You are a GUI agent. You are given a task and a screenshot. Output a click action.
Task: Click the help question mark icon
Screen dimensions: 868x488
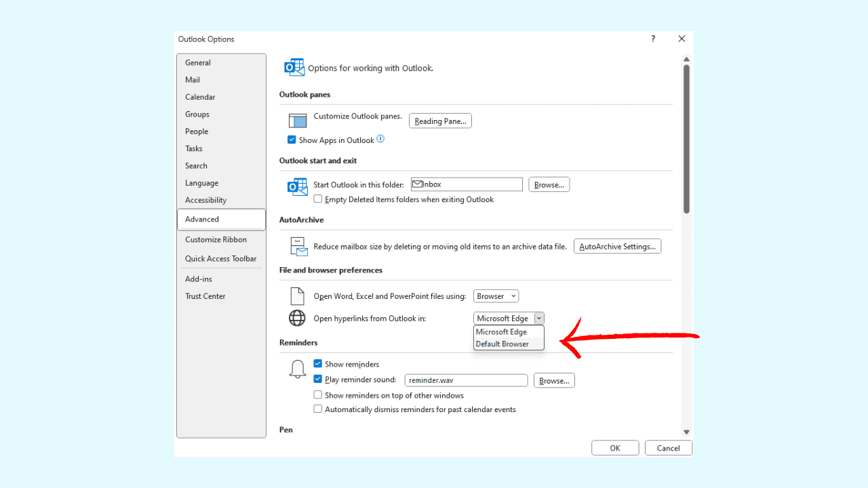coord(653,39)
